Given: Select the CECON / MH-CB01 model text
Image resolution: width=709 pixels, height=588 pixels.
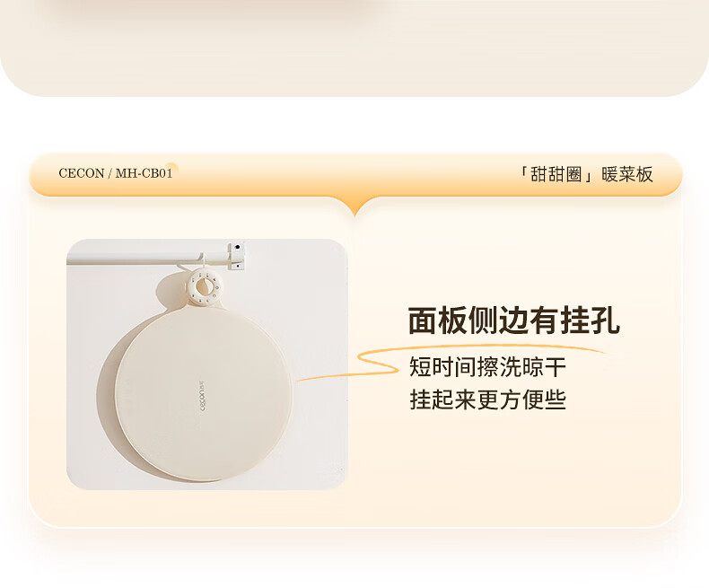Looking at the screenshot, I should pyautogui.click(x=115, y=173).
